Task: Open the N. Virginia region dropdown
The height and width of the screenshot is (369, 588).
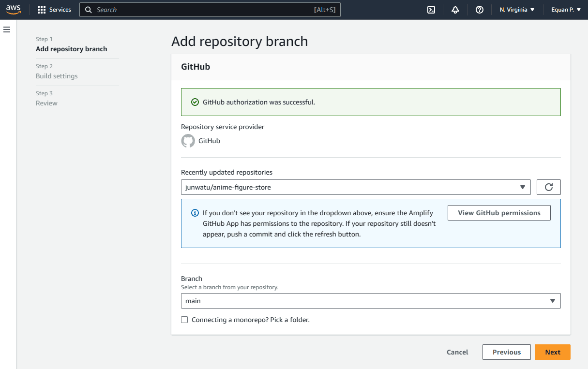Action: [517, 10]
